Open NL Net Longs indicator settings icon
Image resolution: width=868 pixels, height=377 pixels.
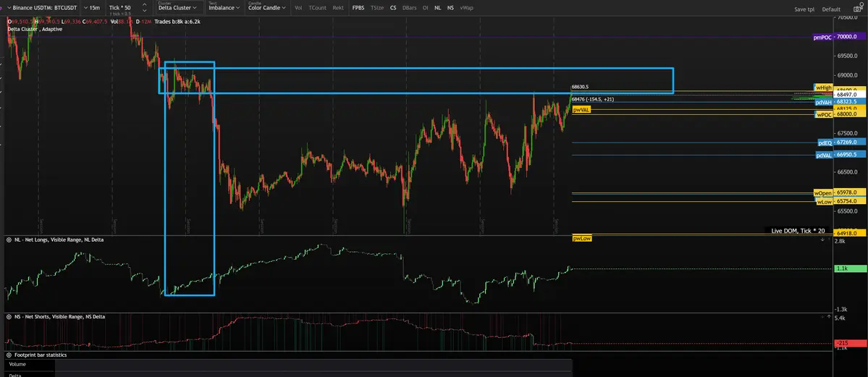[9, 240]
